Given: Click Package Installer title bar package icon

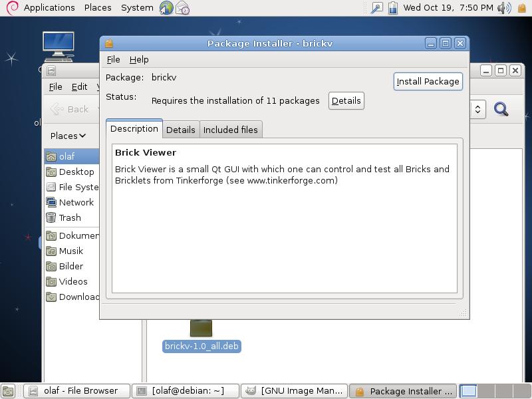Looking at the screenshot, I should pos(109,43).
